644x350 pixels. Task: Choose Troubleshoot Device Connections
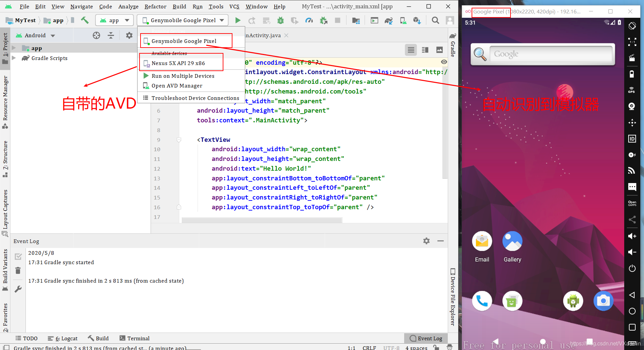pyautogui.click(x=191, y=98)
